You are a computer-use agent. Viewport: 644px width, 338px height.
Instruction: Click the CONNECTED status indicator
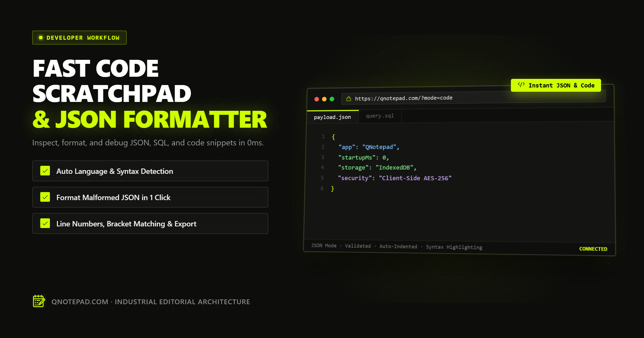tap(593, 249)
